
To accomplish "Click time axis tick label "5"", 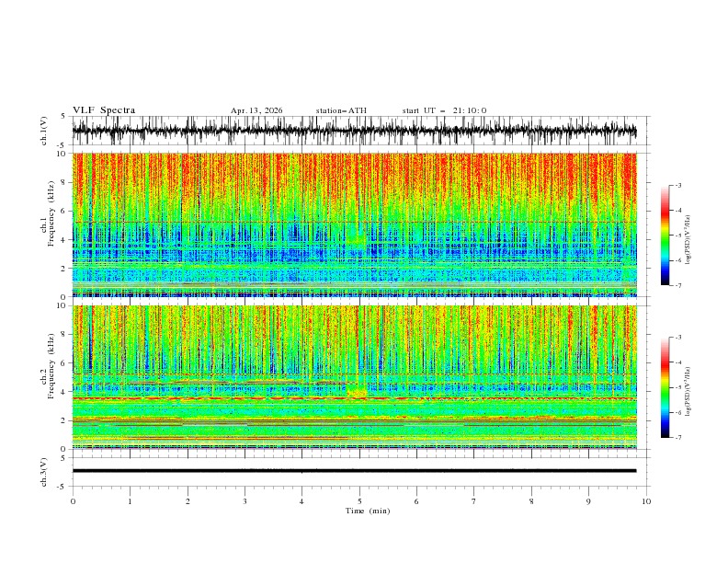I will [359, 501].
